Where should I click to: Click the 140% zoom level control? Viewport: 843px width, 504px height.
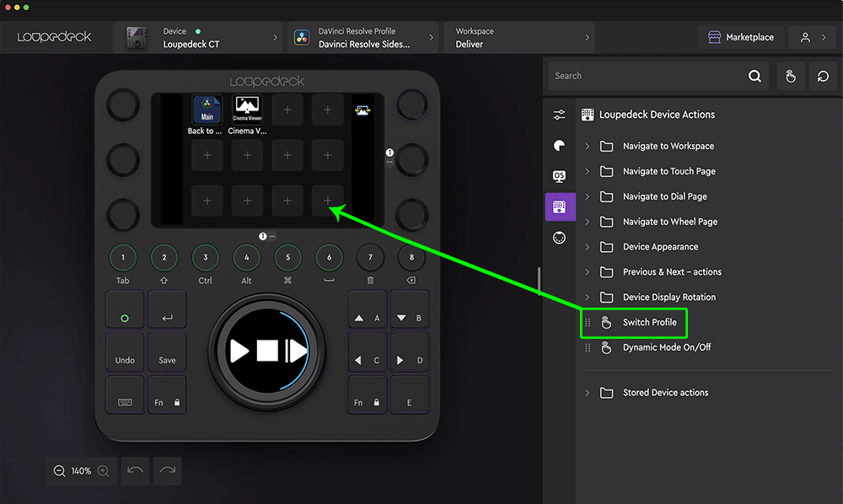(x=81, y=471)
